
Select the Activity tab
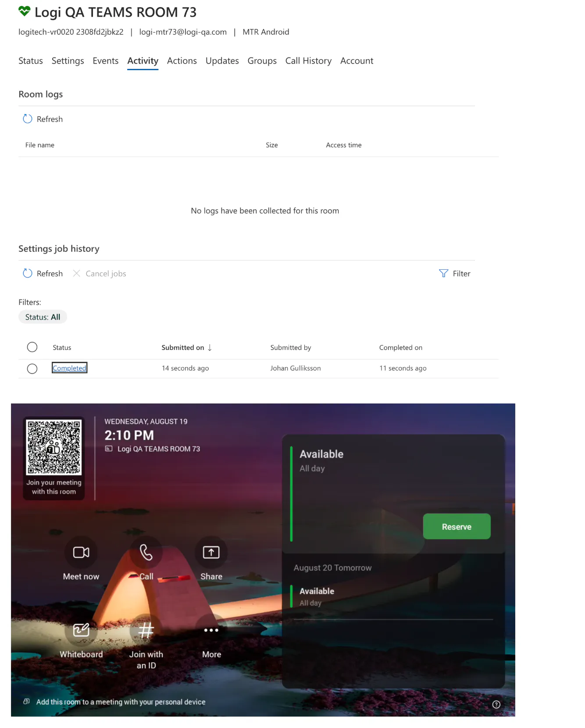point(143,61)
